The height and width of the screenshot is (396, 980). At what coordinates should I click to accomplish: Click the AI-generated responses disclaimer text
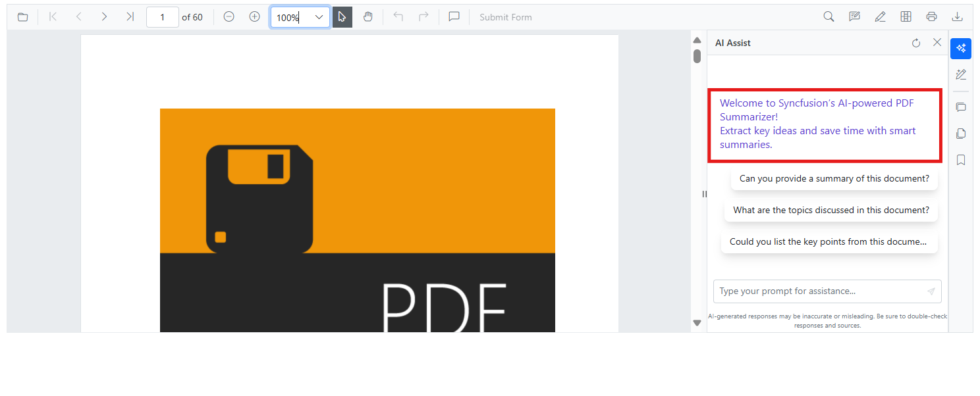click(827, 321)
